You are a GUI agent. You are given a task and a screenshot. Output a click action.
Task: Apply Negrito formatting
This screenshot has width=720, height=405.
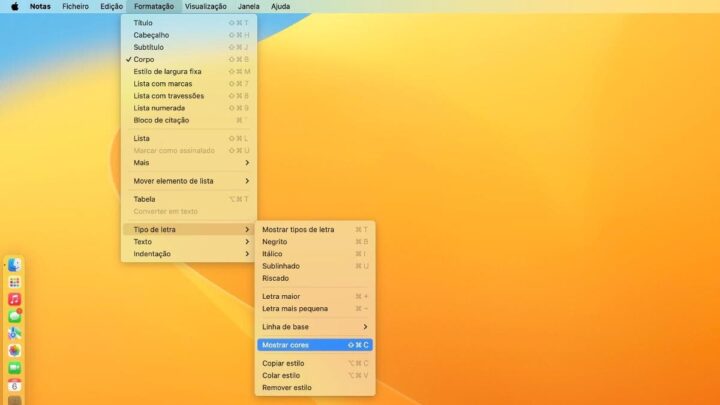tap(315, 242)
